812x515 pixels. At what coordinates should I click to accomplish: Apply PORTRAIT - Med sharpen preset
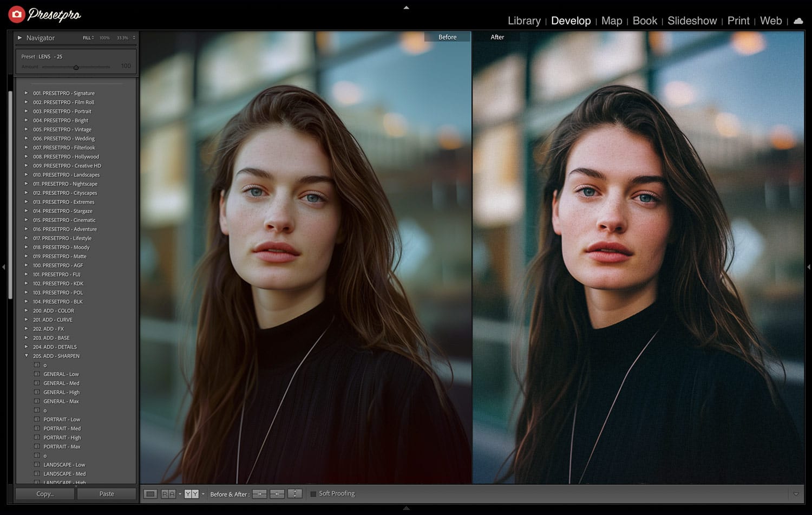point(62,428)
